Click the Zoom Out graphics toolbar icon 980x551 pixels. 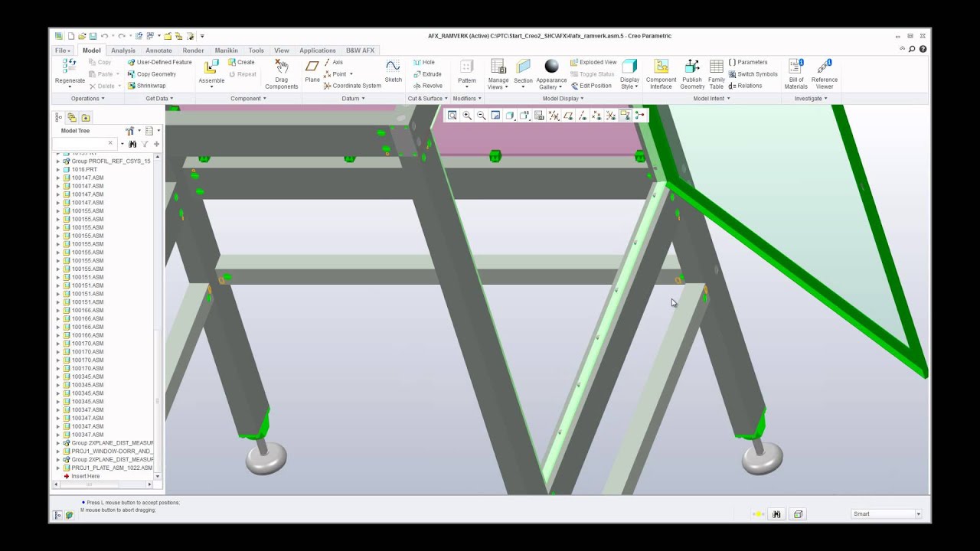[x=482, y=116]
